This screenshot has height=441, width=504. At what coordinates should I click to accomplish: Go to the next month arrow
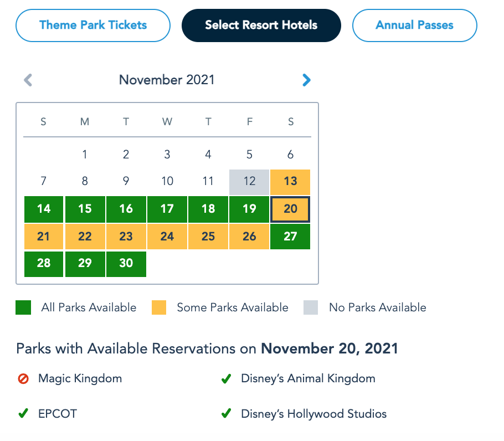tap(306, 80)
